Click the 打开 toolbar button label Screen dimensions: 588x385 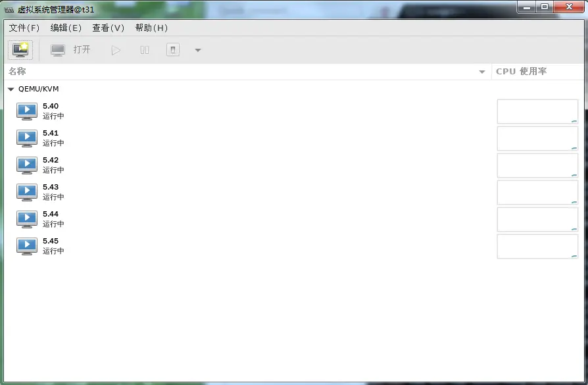82,49
